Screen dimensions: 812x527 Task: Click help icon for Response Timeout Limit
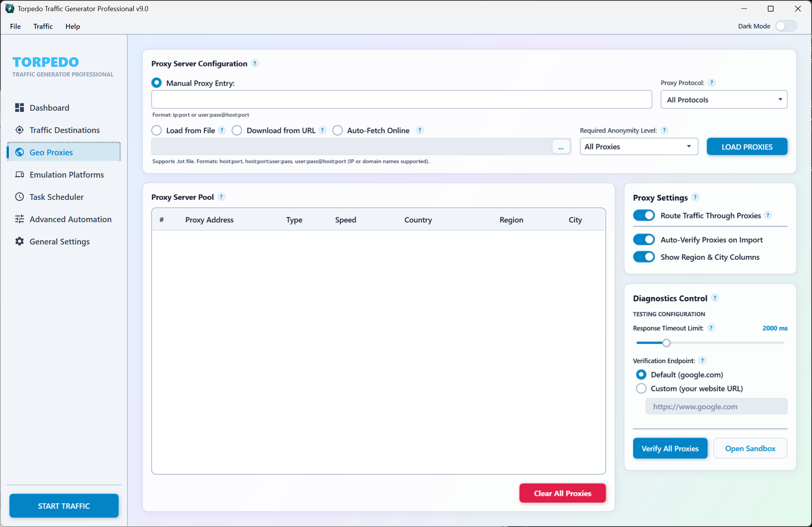pos(711,328)
